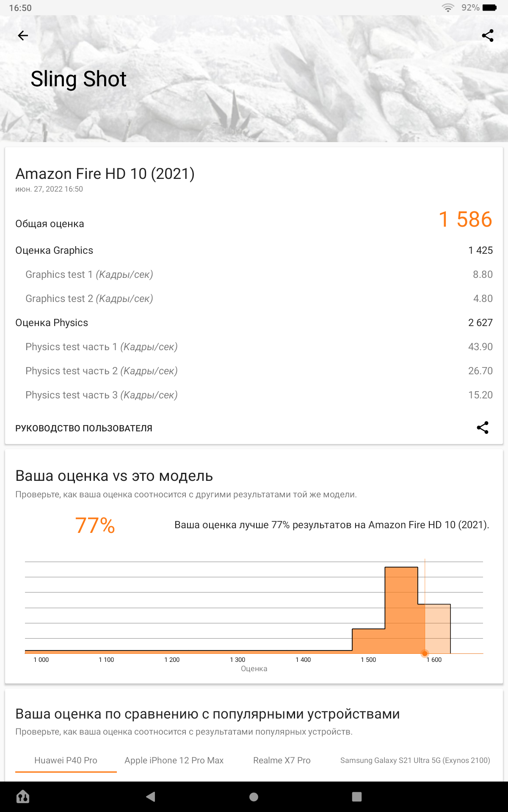
Task: Tap the Sling Shot header title
Action: (x=79, y=79)
